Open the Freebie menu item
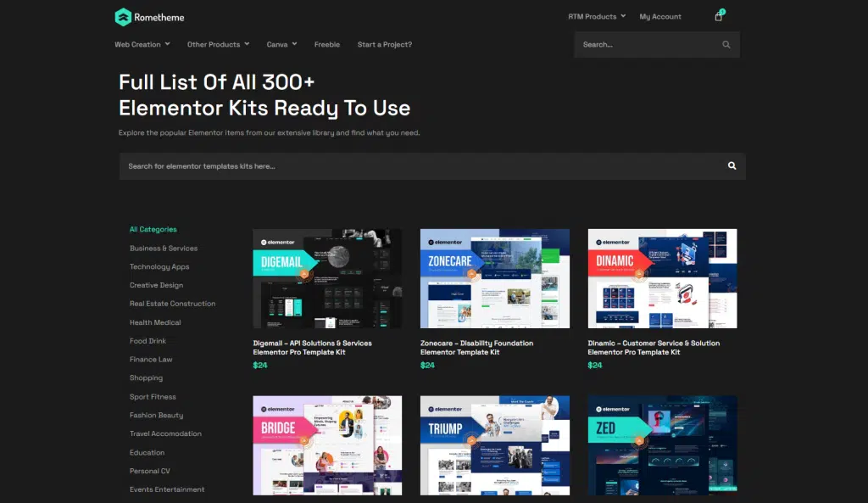The height and width of the screenshot is (503, 868). click(x=327, y=44)
